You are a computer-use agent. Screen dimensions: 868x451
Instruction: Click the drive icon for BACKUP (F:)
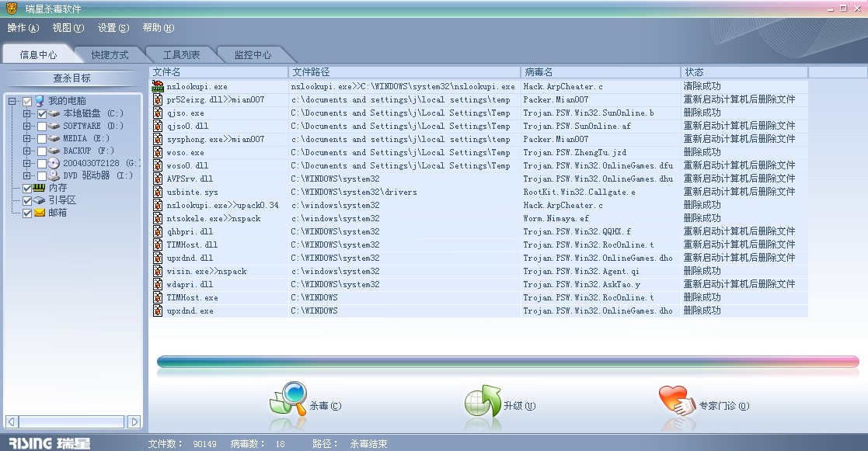(x=54, y=151)
